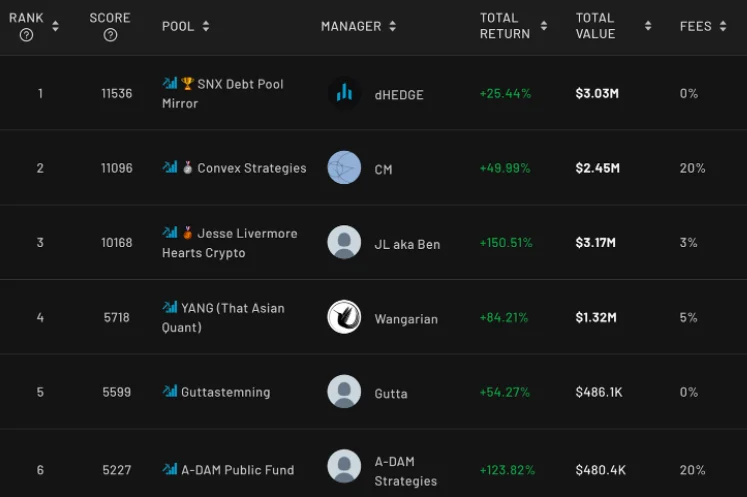Screen dimensions: 747x497
Task: Sort table by Manager arrows
Action: [392, 26]
